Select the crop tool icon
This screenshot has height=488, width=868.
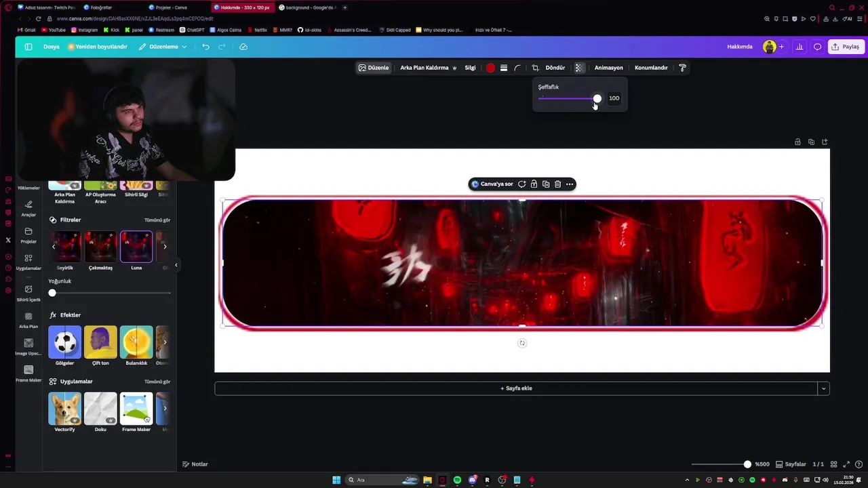(535, 68)
